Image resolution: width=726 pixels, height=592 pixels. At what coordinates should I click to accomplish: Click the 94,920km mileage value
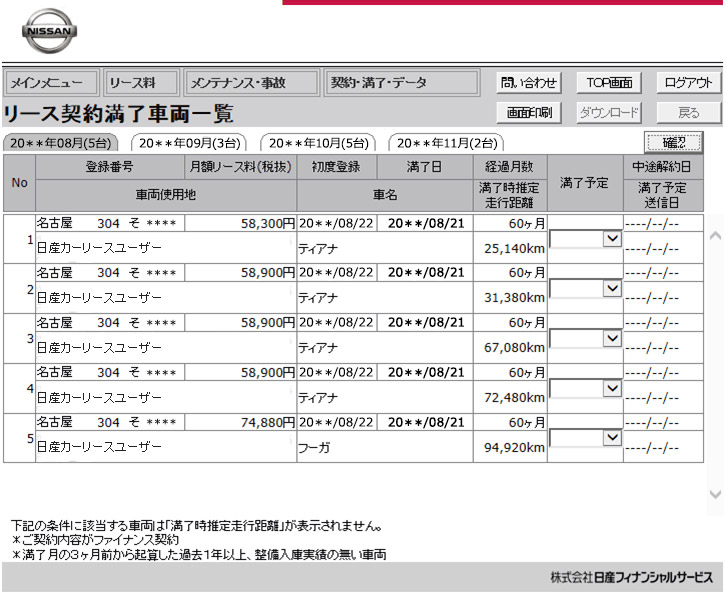(514, 448)
